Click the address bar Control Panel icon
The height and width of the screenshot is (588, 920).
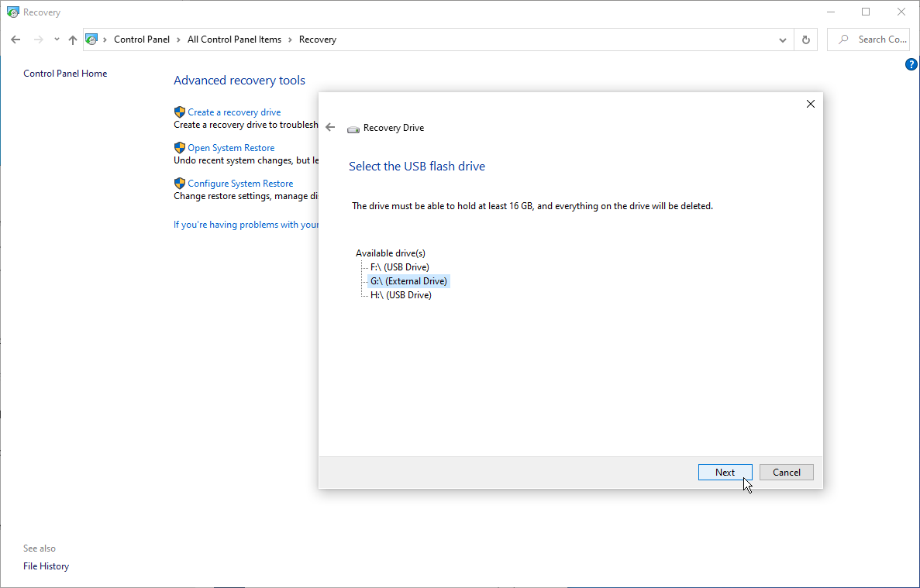point(91,40)
